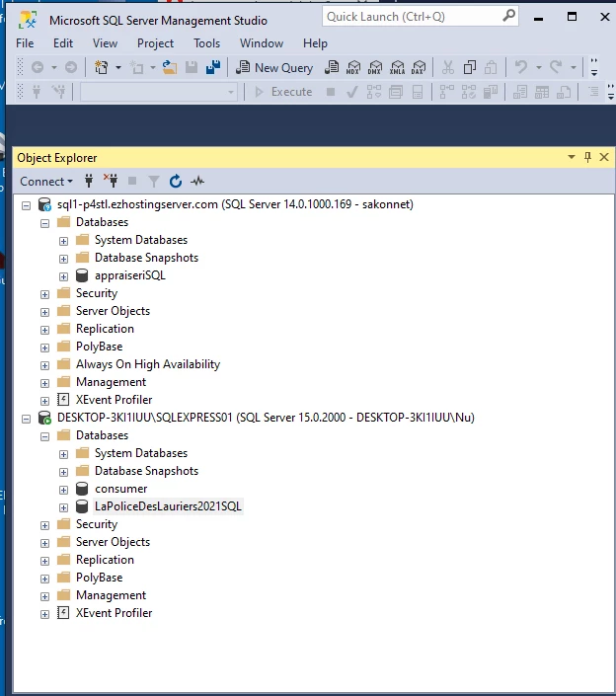Click the MDX query icon

coord(353,67)
